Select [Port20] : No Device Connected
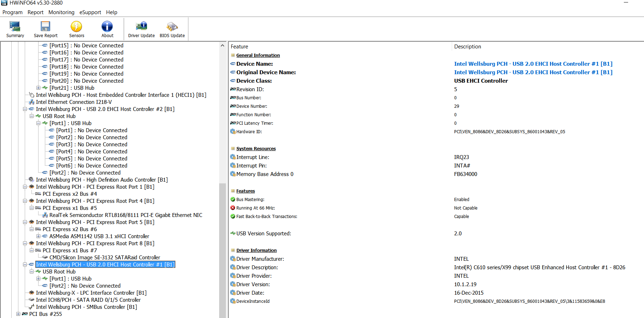644x318 pixels. point(87,81)
